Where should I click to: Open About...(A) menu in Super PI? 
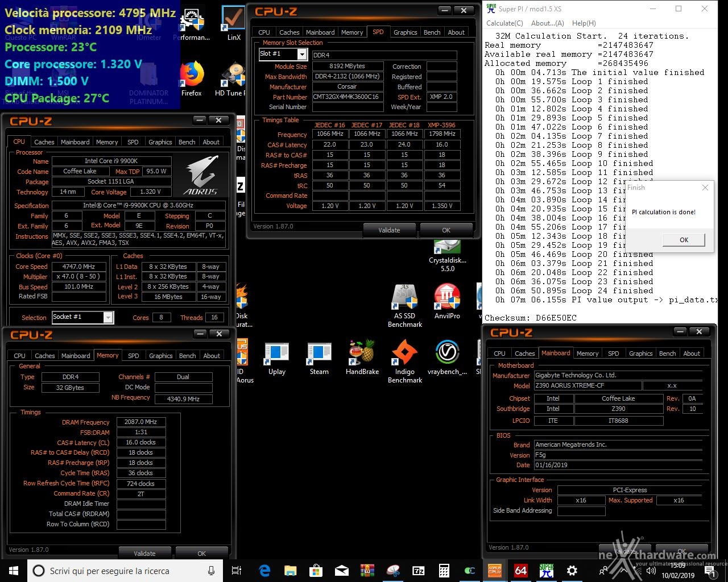(x=547, y=23)
